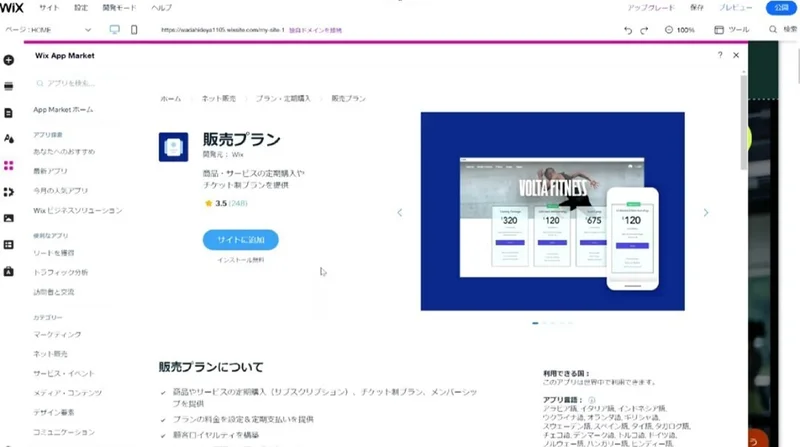
Task: Select コミュニケーション category
Action: pyautogui.click(x=64, y=432)
